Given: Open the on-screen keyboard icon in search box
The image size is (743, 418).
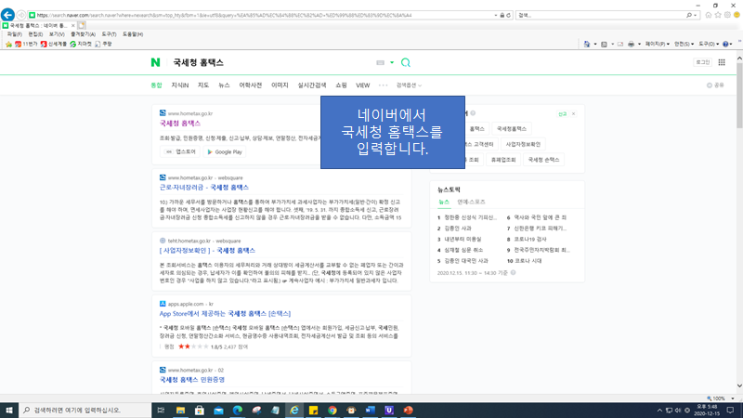Looking at the screenshot, I should point(380,62).
